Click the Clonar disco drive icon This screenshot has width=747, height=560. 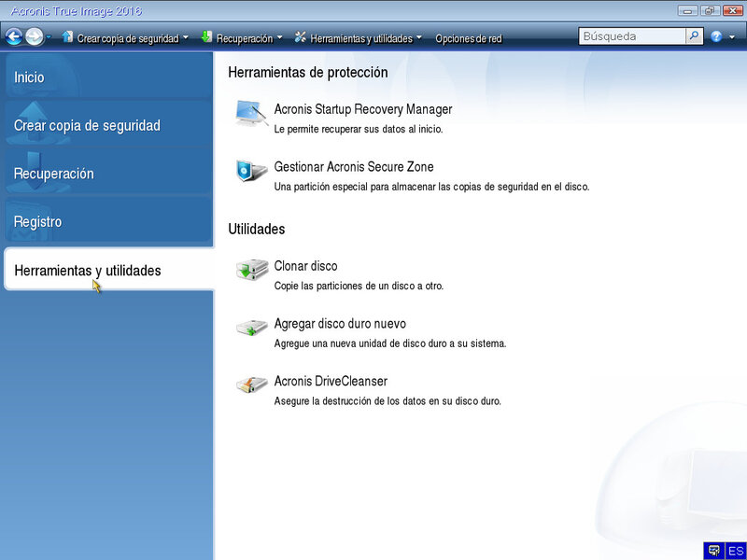(x=252, y=270)
